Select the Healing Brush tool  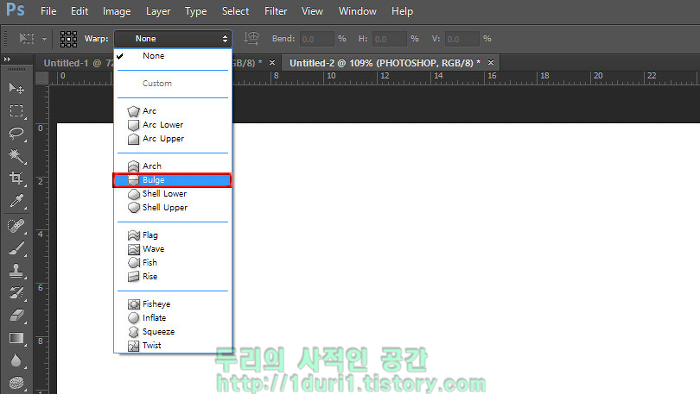tap(16, 226)
